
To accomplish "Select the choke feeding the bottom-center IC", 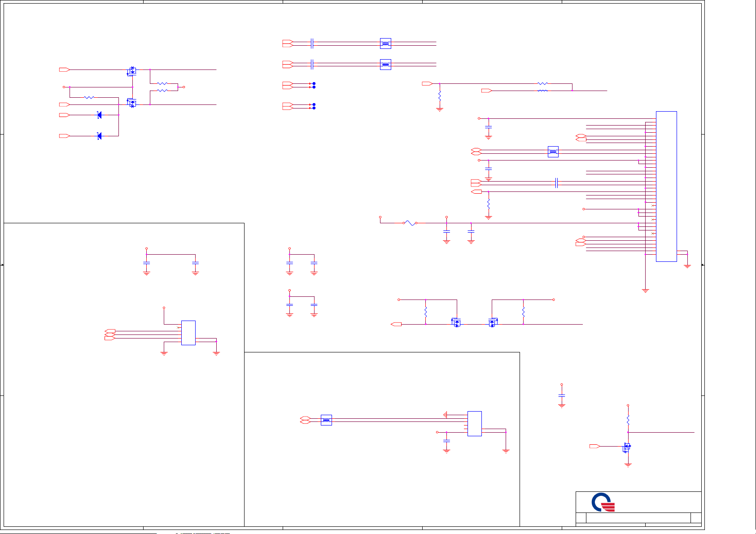I will [327, 420].
